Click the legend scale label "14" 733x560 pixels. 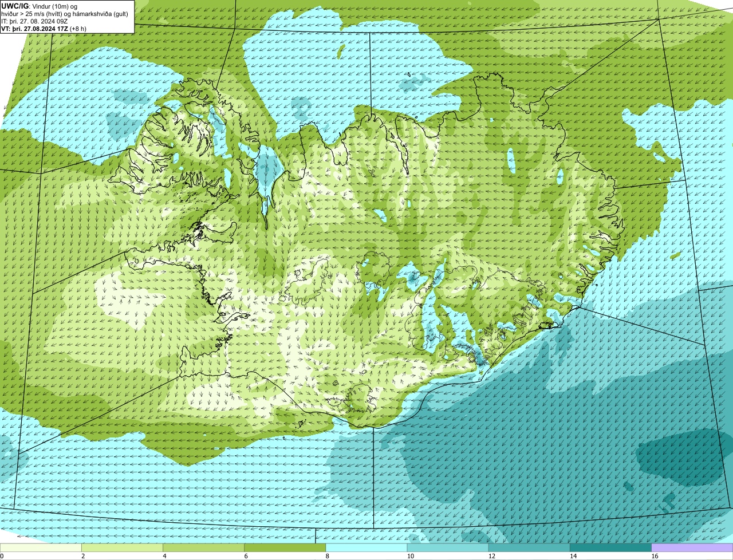(x=573, y=556)
